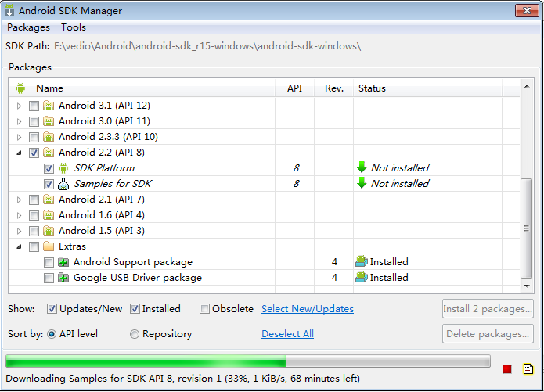Screen dimensions: 544x392
Task: Close the Android SDK Manager window
Action: (527, 10)
